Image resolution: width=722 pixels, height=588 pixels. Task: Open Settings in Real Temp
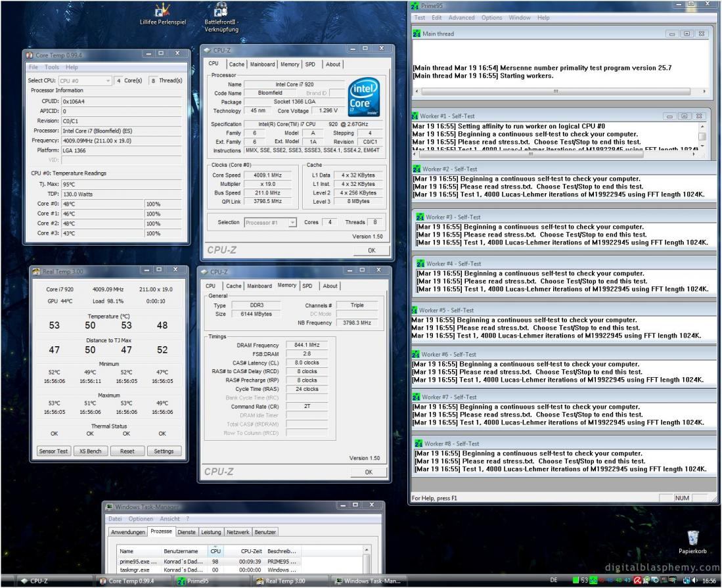164,451
